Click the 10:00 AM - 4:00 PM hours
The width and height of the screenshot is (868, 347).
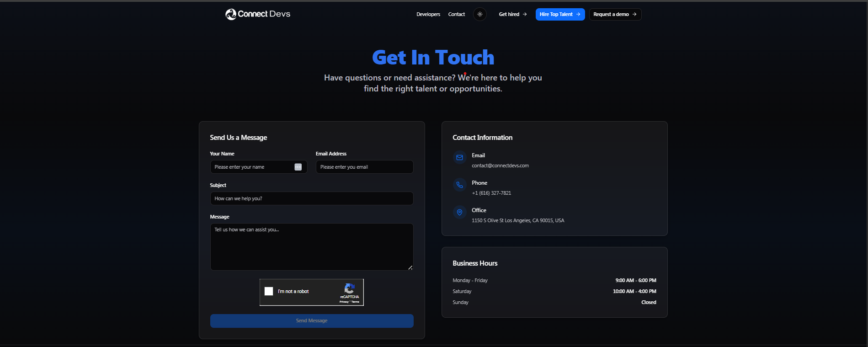click(634, 292)
